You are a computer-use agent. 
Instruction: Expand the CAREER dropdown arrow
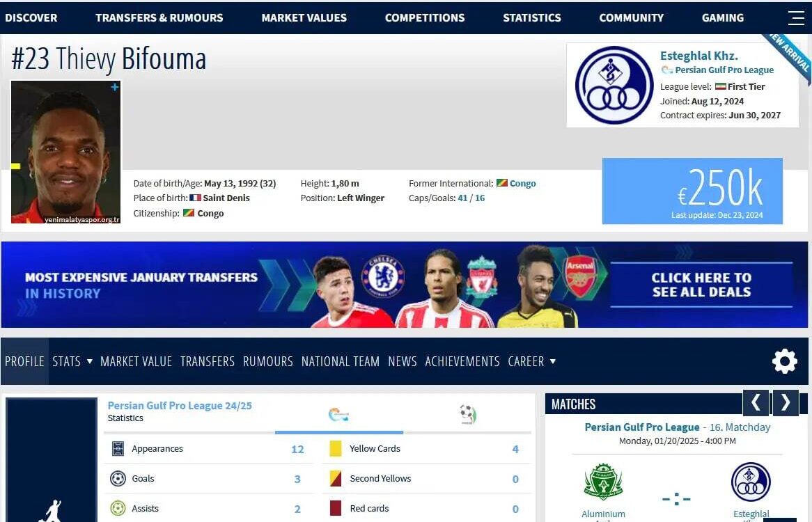pyautogui.click(x=552, y=361)
